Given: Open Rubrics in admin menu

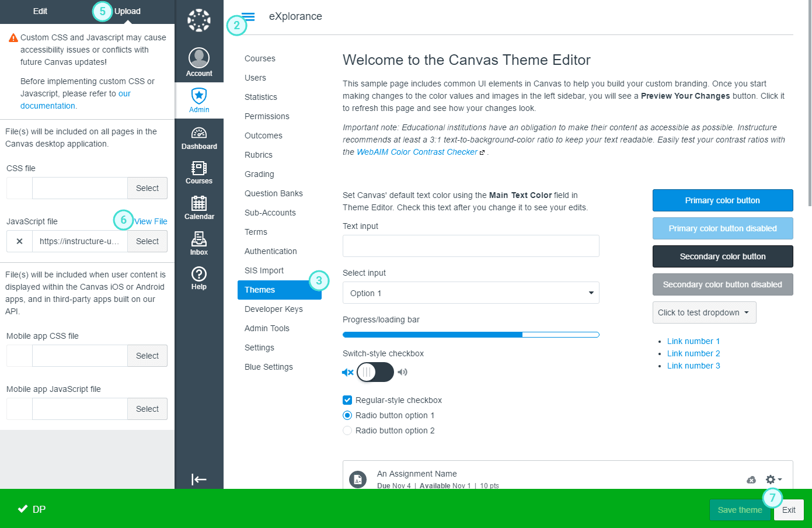Looking at the screenshot, I should click(259, 155).
